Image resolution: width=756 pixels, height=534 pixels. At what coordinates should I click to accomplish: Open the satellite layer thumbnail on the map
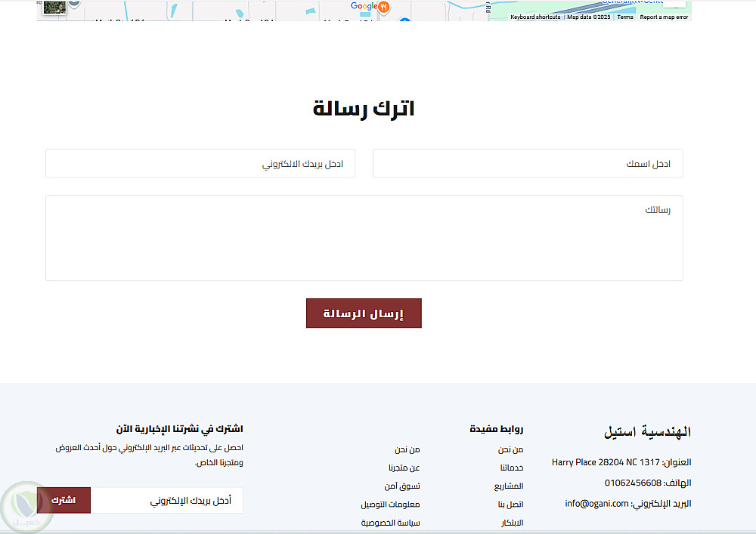tap(54, 7)
